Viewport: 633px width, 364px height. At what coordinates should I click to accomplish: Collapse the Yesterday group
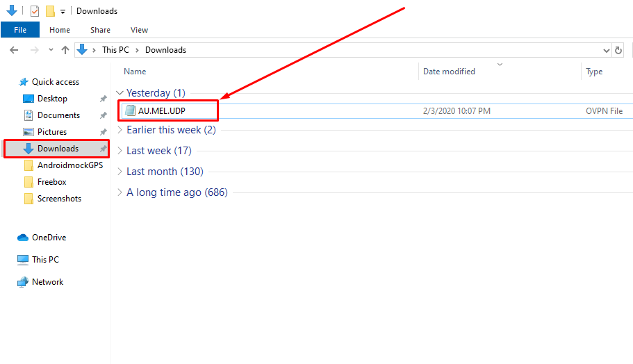coord(120,93)
